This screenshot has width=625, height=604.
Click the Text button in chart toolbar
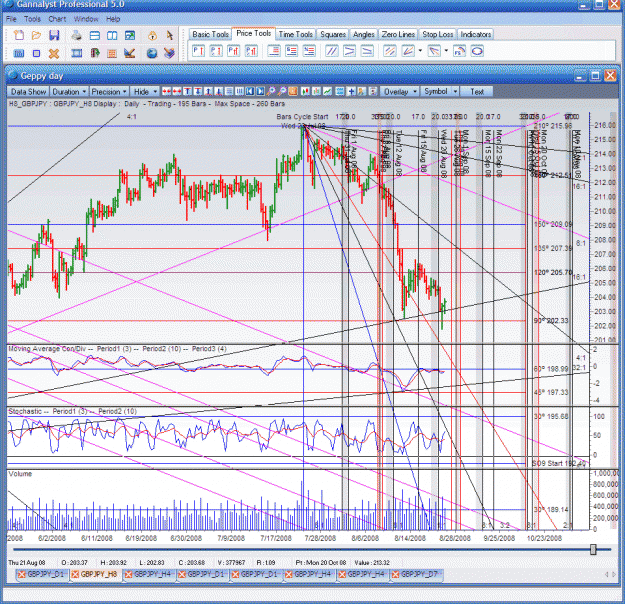[x=477, y=92]
